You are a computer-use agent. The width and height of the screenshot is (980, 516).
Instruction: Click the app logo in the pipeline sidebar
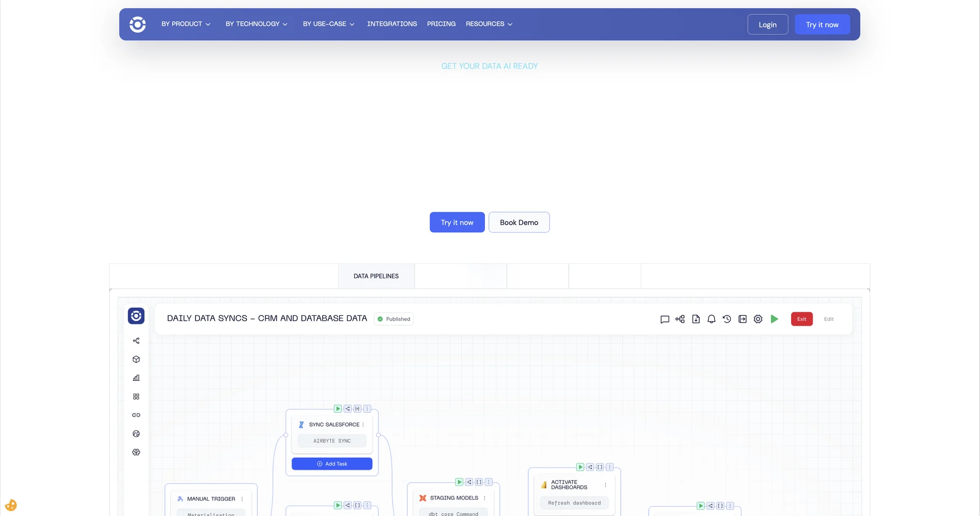pyautogui.click(x=136, y=316)
